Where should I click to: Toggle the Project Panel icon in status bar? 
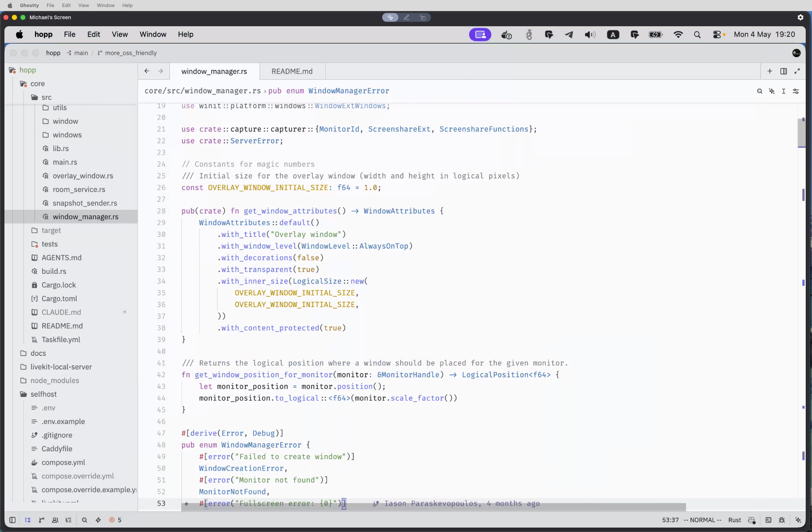tap(27, 520)
